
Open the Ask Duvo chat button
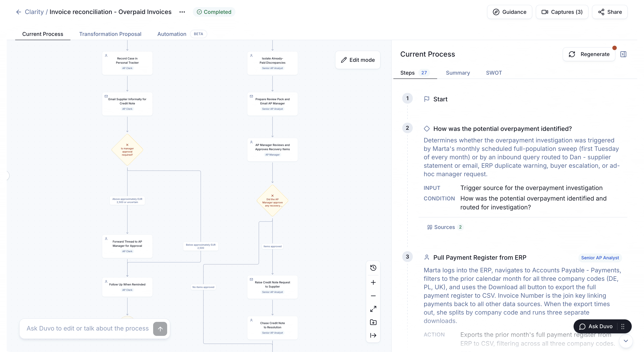596,326
